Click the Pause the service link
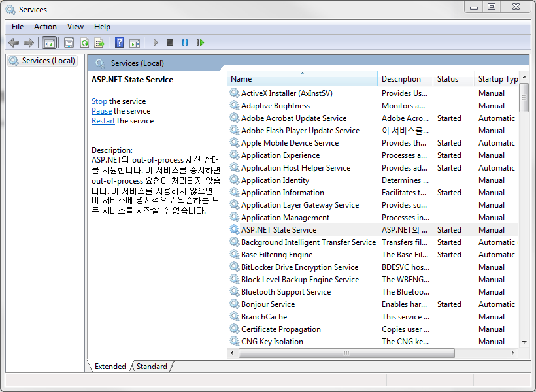The height and width of the screenshot is (392, 536). click(101, 111)
